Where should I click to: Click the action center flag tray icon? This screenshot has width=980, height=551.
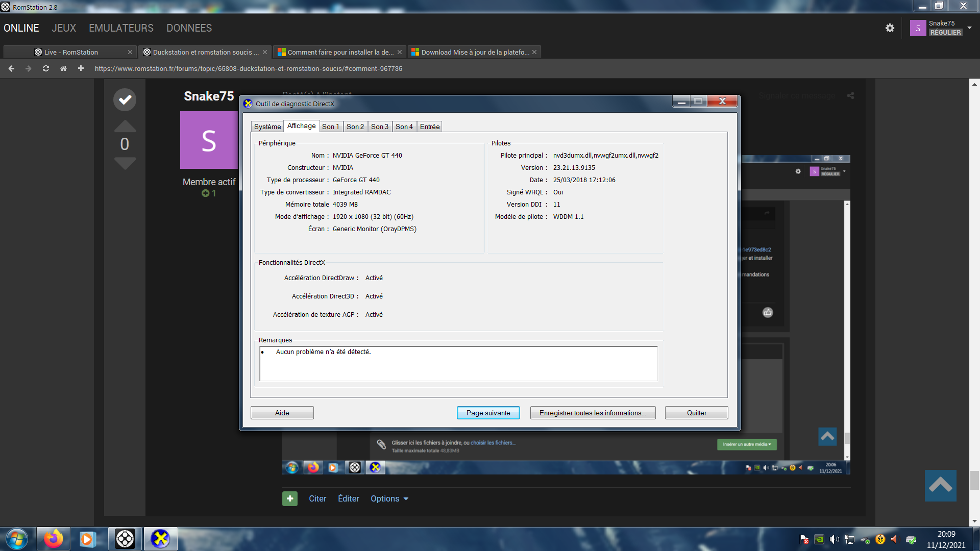coord(804,539)
